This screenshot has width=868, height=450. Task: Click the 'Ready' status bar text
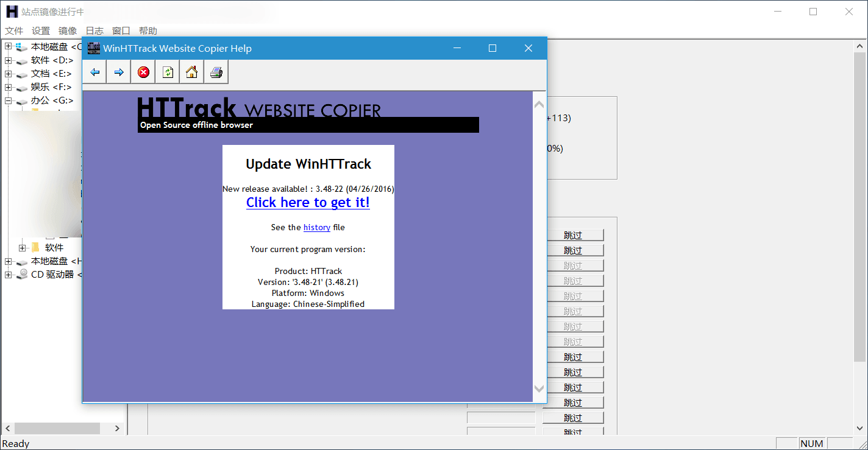[x=16, y=444]
